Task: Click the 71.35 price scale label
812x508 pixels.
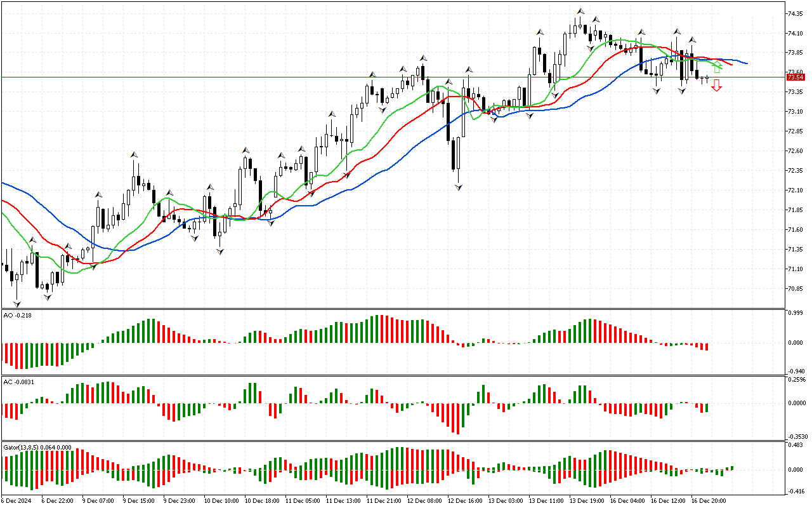Action: point(796,250)
